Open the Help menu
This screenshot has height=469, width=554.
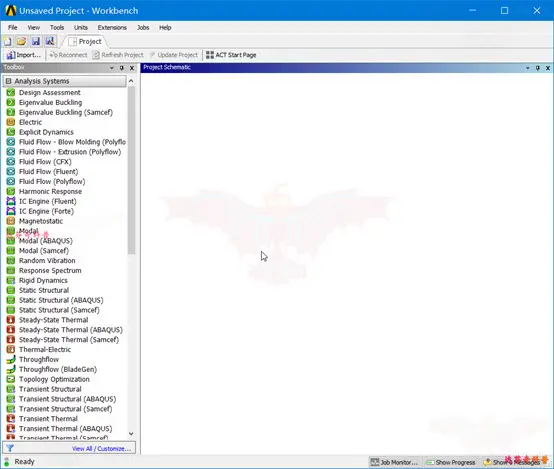[x=165, y=28]
